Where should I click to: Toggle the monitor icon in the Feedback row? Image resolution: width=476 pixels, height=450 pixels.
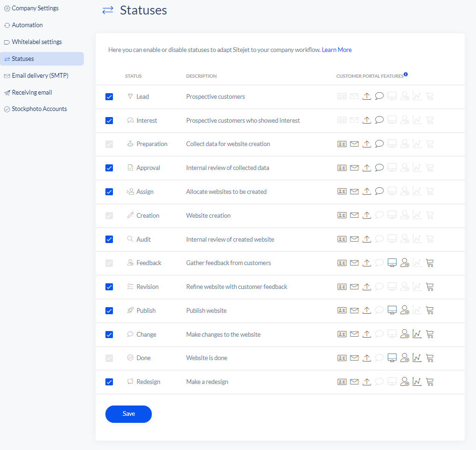392,263
